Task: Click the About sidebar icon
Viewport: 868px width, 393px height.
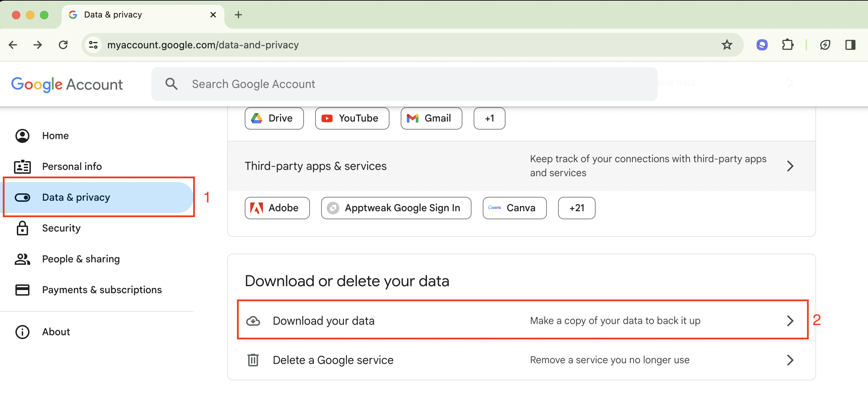Action: [22, 332]
